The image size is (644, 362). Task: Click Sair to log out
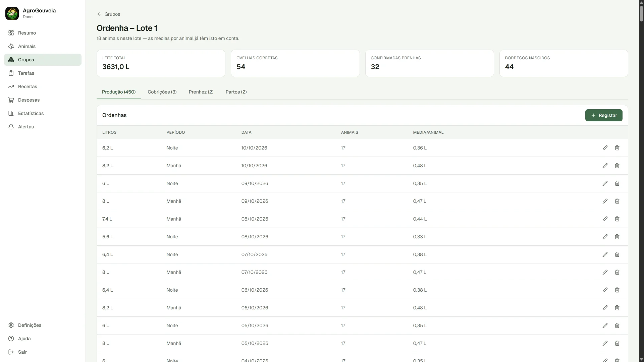tap(43, 352)
